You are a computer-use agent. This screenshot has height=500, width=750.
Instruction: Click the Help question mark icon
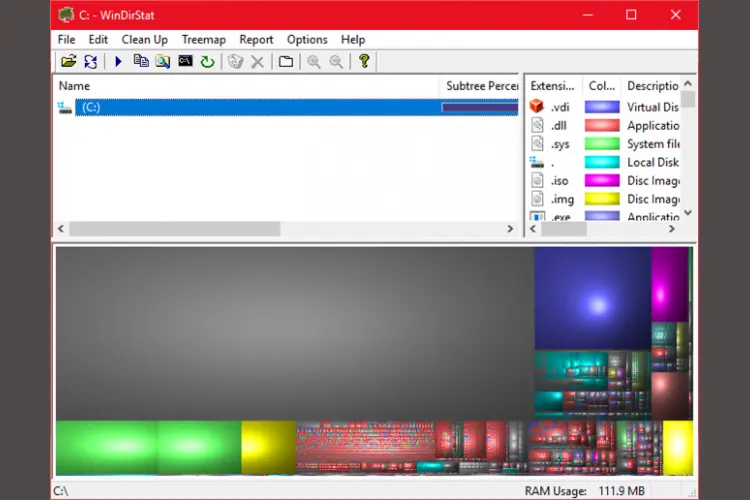(364, 61)
